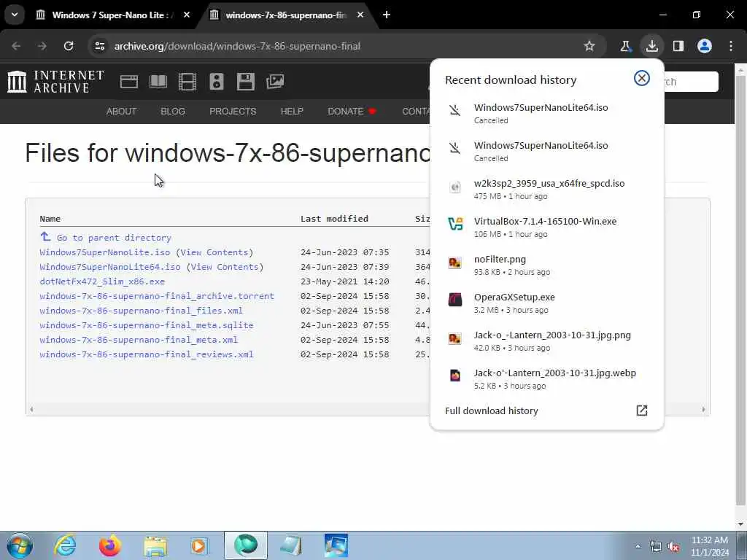Viewport: 747px width, 560px height.
Task: Open Full download history
Action: [547, 411]
